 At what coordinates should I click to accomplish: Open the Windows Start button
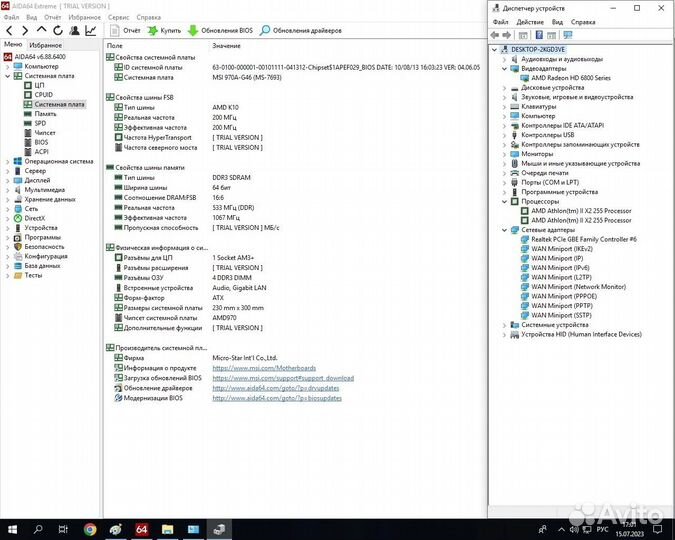coord(12,529)
